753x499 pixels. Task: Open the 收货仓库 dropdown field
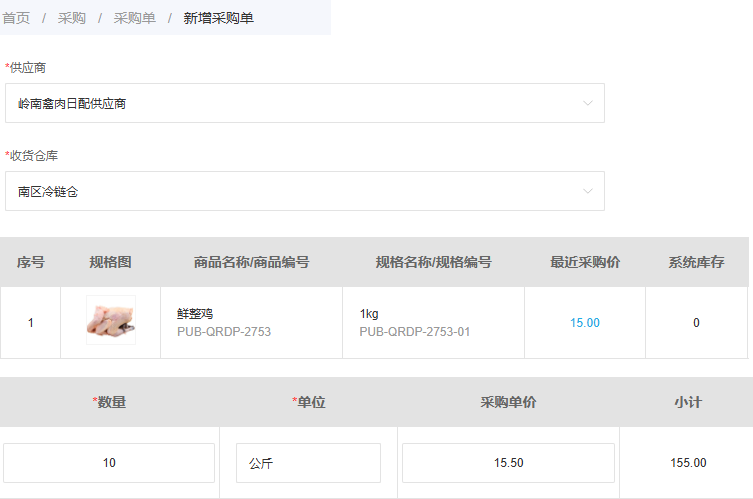(304, 191)
